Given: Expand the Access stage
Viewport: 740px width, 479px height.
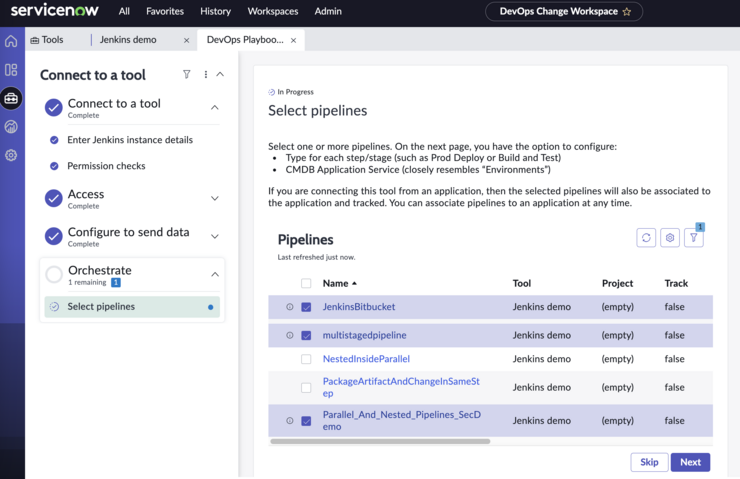Looking at the screenshot, I should (215, 198).
